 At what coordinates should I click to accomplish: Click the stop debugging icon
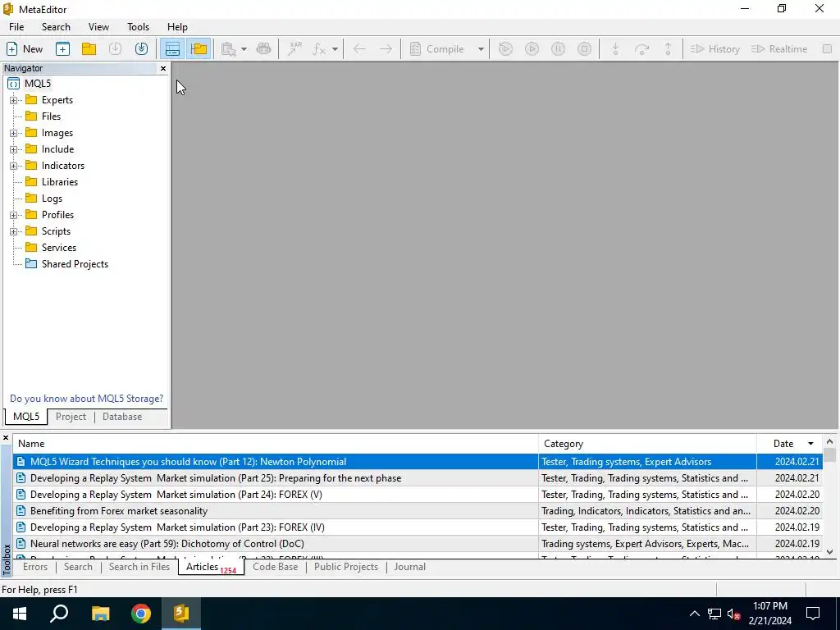tap(584, 48)
